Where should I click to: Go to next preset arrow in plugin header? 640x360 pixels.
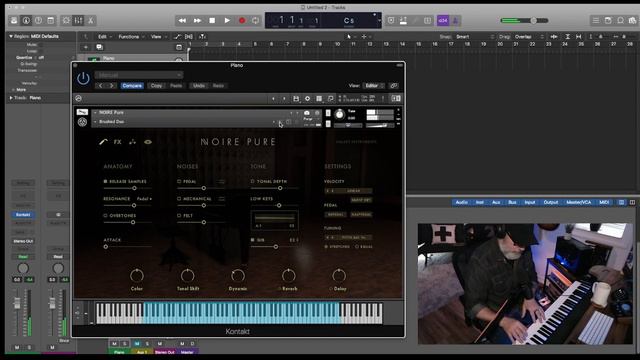pos(111,86)
